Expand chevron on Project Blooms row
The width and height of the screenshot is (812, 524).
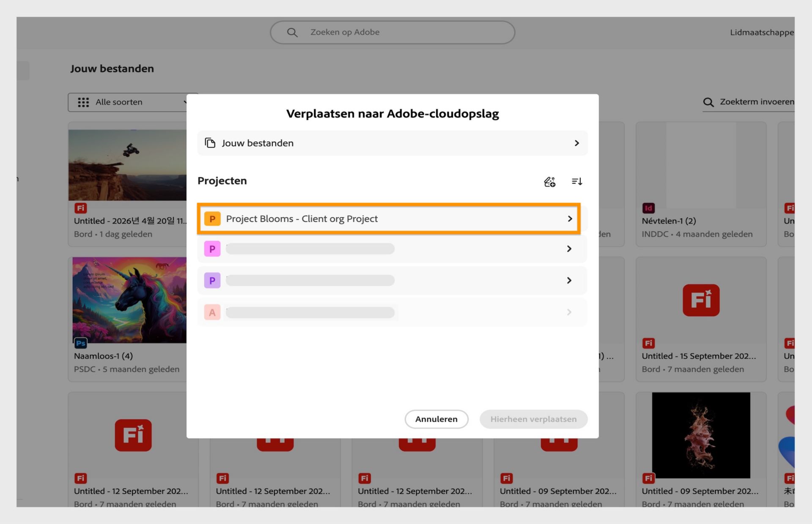click(570, 219)
